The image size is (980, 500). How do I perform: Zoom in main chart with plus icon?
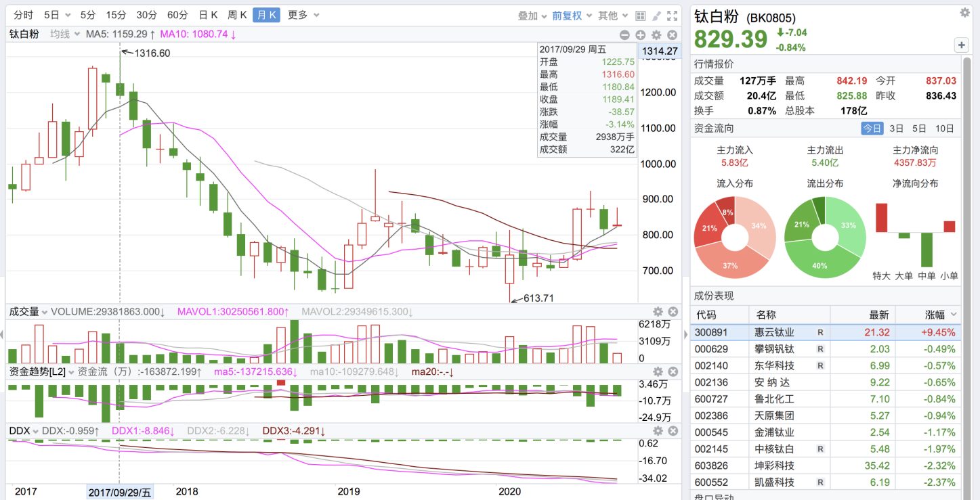coord(641,35)
